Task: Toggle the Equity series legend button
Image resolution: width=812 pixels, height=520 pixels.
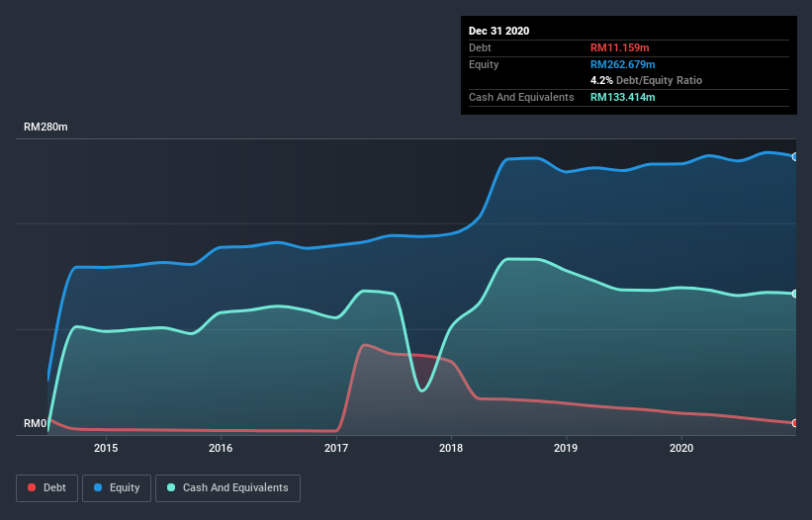Action: (117, 488)
